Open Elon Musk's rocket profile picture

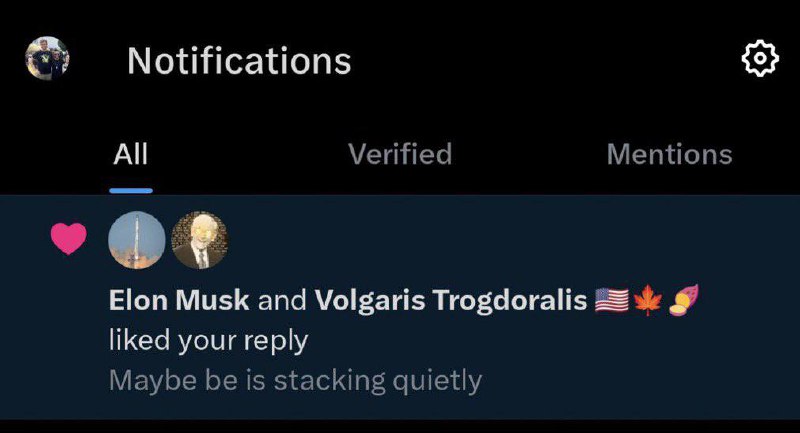tap(136, 240)
